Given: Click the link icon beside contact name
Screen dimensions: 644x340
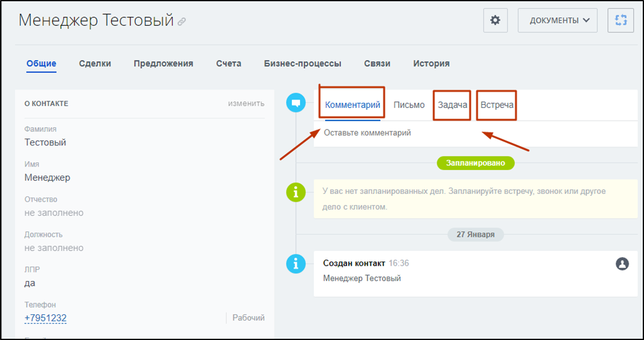Looking at the screenshot, I should 182,21.
